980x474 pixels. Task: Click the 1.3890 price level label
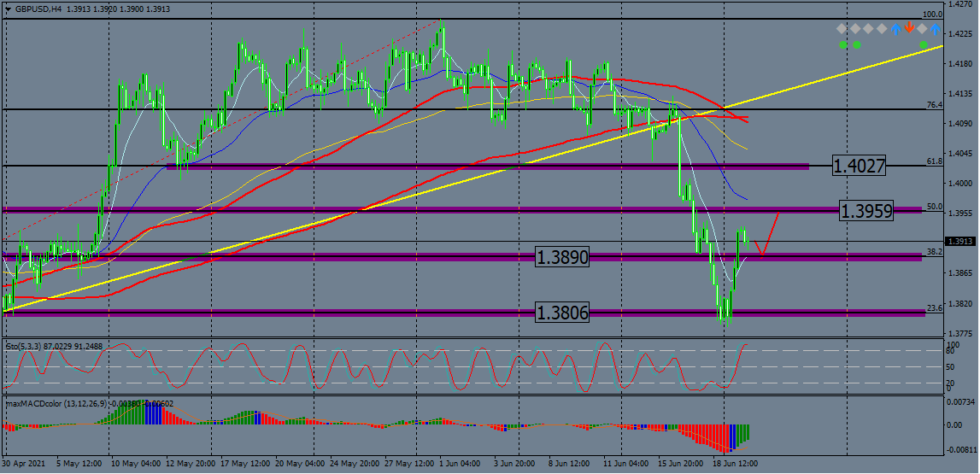tap(562, 257)
